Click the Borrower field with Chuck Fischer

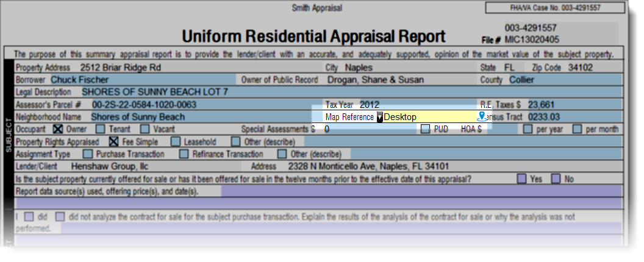point(143,79)
